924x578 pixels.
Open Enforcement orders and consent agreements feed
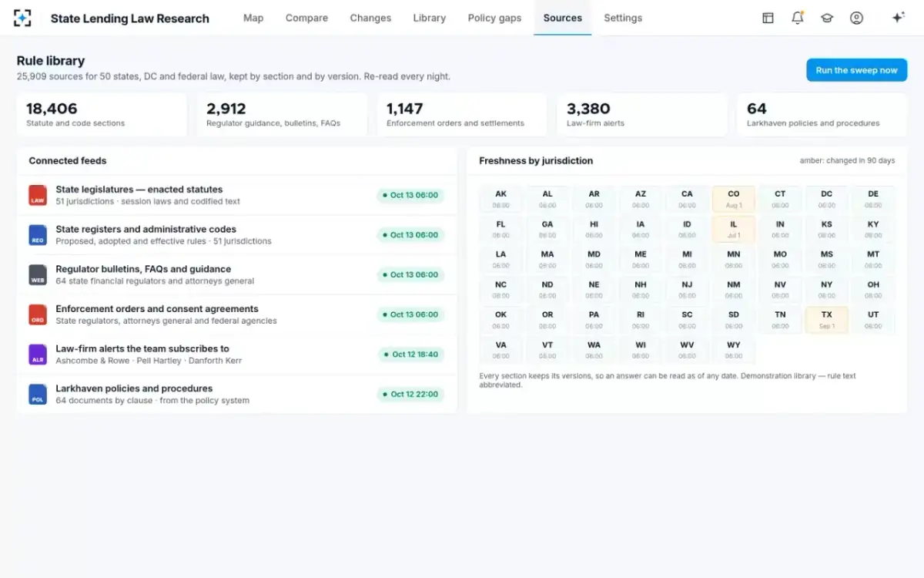coord(237,314)
